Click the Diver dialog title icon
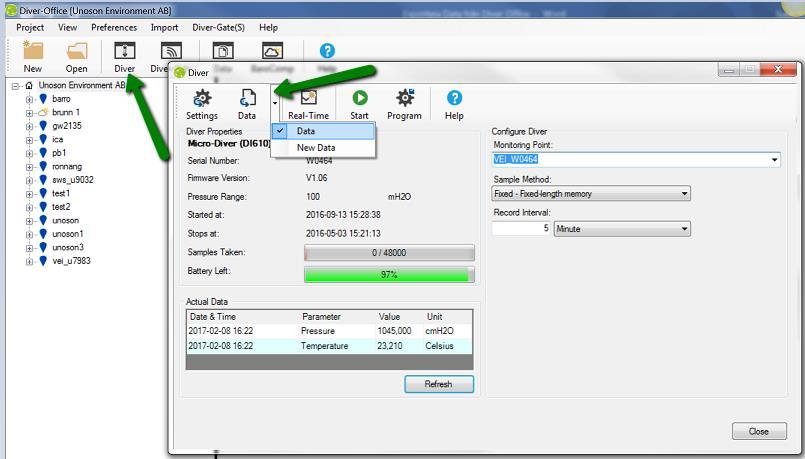 tap(180, 72)
